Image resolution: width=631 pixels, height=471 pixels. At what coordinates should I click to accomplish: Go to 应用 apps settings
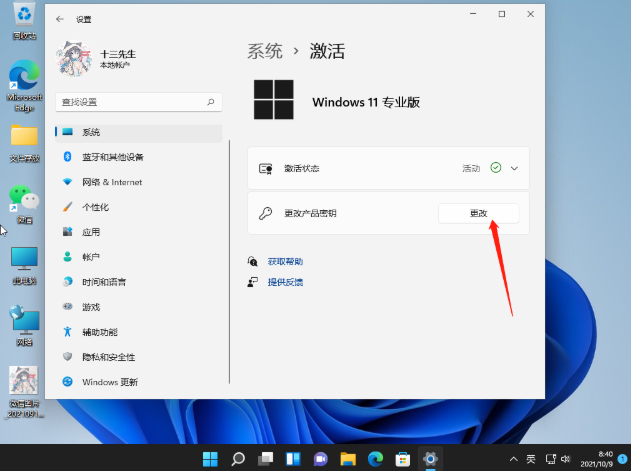tap(91, 232)
